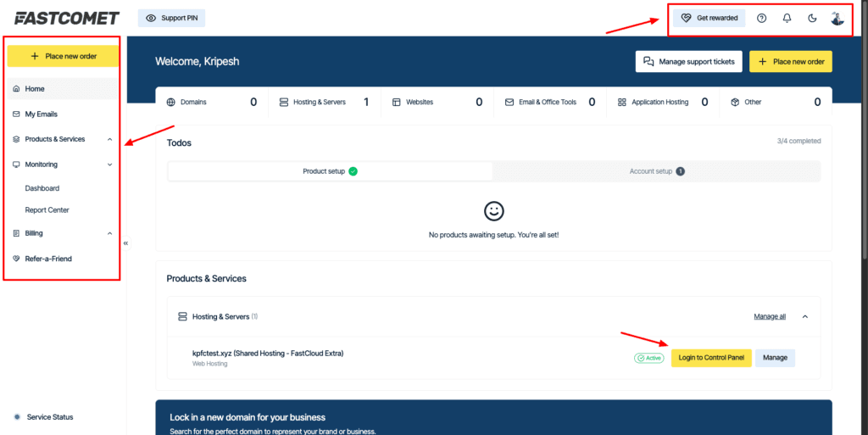Select Monitoring in the sidebar
This screenshot has height=435, width=868.
pos(41,165)
